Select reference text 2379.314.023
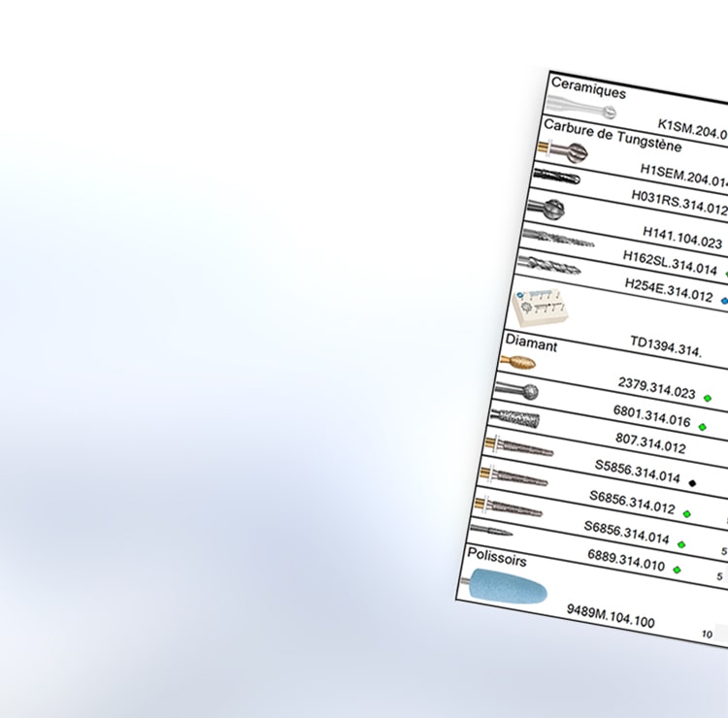The height and width of the screenshot is (718, 728). pyautogui.click(x=656, y=388)
